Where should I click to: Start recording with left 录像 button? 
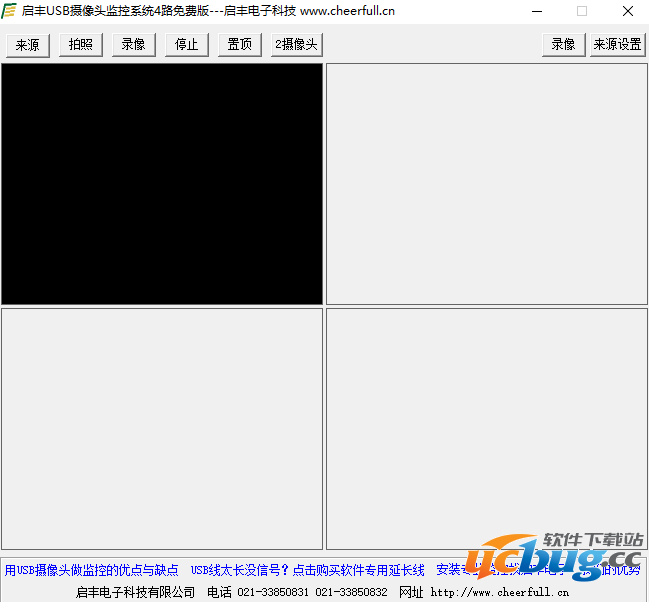coord(133,44)
